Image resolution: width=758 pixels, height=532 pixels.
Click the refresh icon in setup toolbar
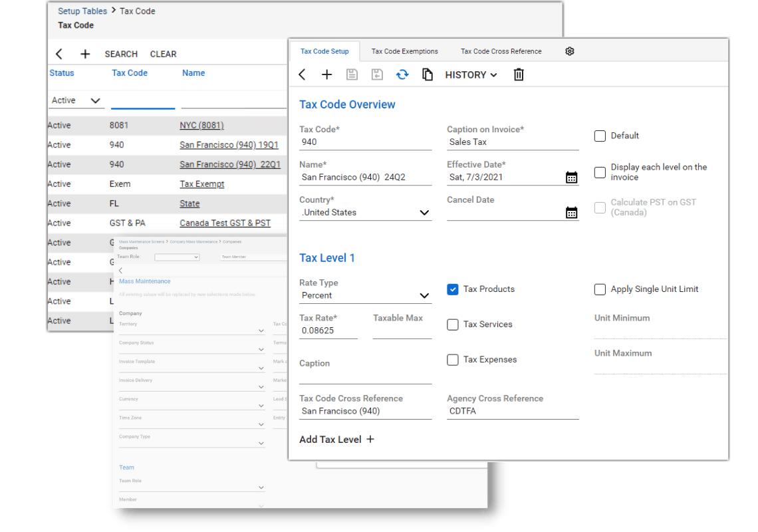(402, 74)
